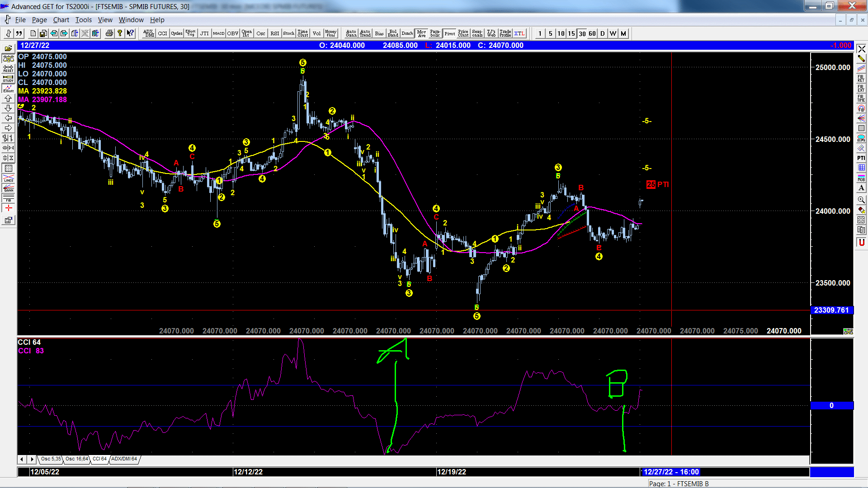The image size is (868, 488).
Task: Click the Trade Profile study button
Action: [x=505, y=33]
